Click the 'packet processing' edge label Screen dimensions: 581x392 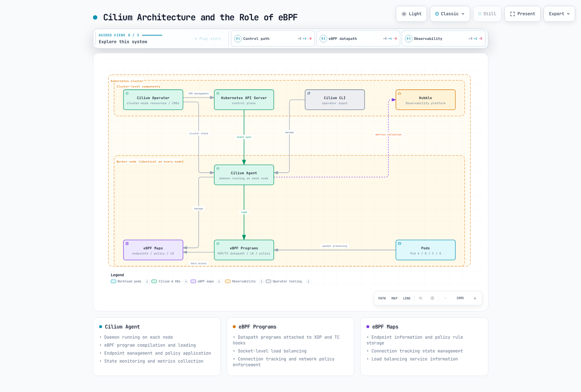point(335,246)
